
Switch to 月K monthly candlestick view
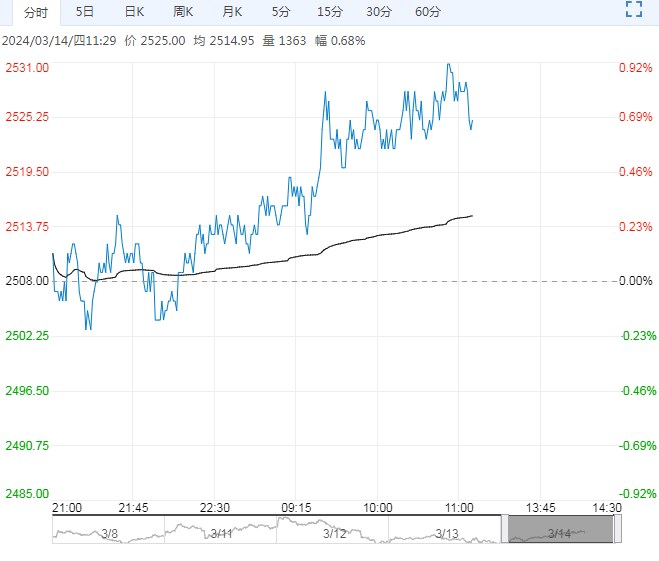click(232, 12)
